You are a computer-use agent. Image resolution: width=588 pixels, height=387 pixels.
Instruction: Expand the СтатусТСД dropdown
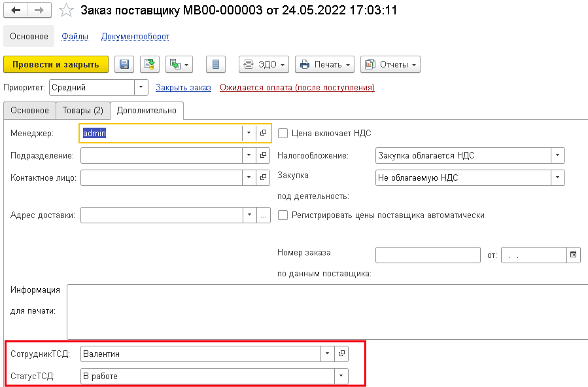[x=341, y=376]
